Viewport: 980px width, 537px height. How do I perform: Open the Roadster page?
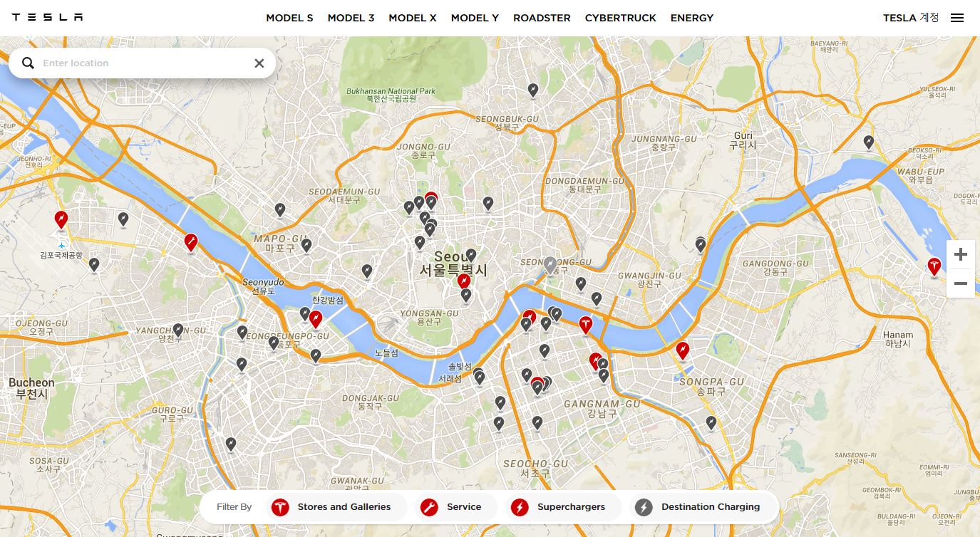[x=542, y=18]
